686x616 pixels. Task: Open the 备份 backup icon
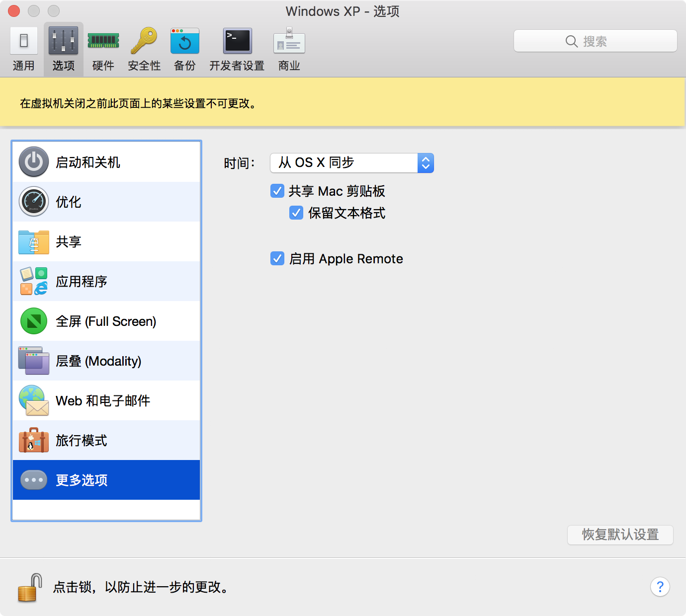[185, 41]
